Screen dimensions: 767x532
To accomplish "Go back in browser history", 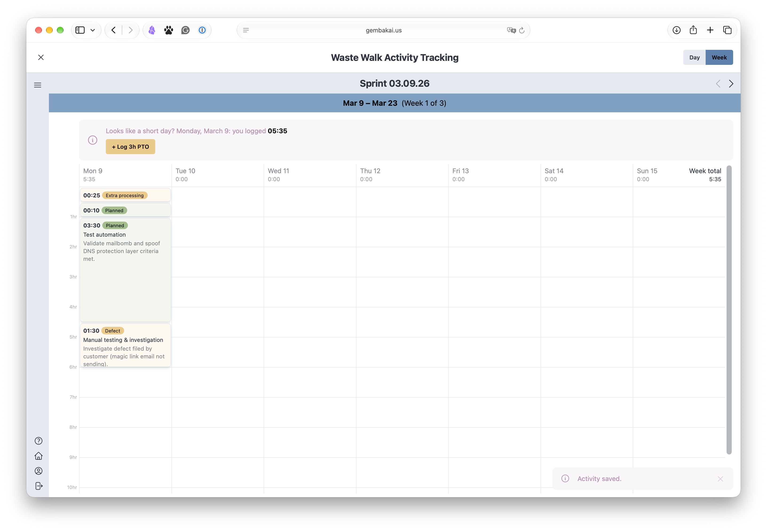I will click(x=113, y=30).
